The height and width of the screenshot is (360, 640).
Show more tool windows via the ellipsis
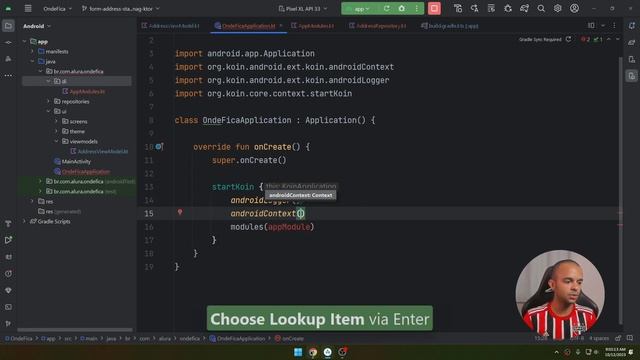click(8, 76)
